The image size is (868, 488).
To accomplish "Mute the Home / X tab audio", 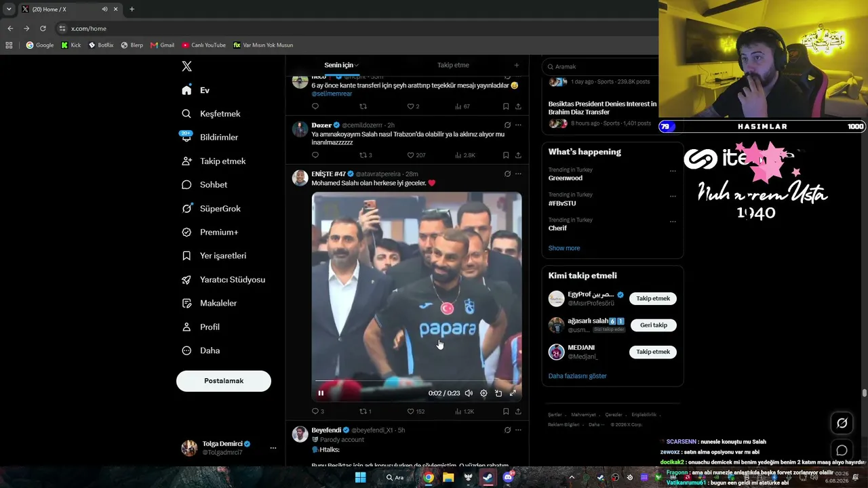I will [x=104, y=9].
